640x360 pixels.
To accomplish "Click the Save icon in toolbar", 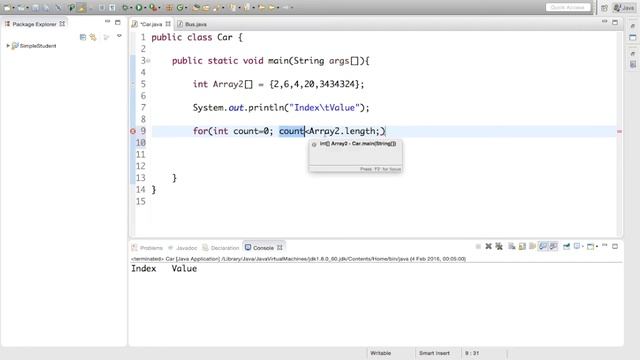I will point(36,7).
